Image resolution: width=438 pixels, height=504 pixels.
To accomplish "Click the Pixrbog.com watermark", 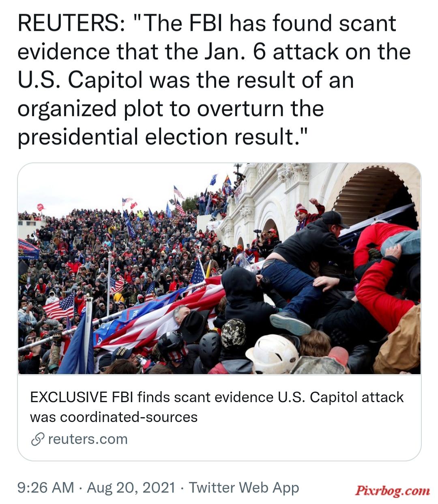I will tap(393, 491).
